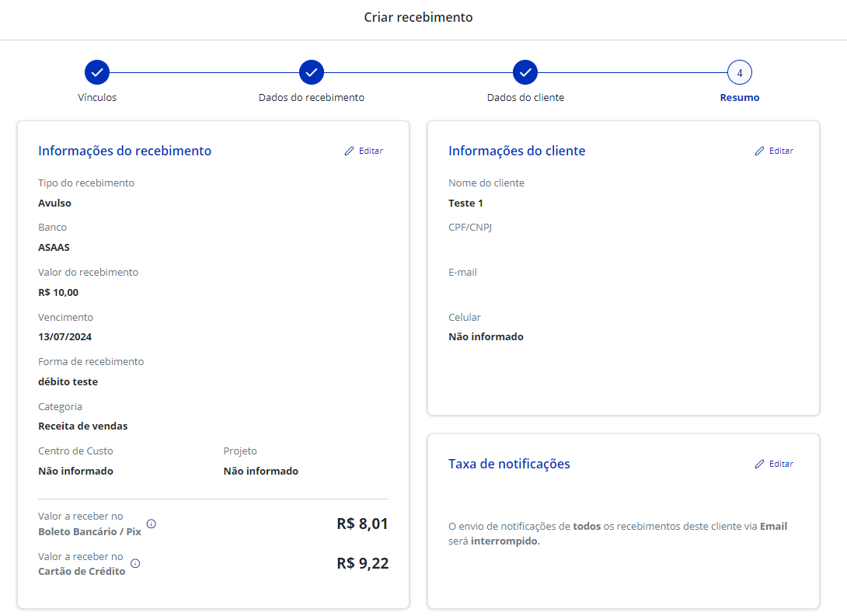Edit the Informações do recebimento section

coord(364,151)
